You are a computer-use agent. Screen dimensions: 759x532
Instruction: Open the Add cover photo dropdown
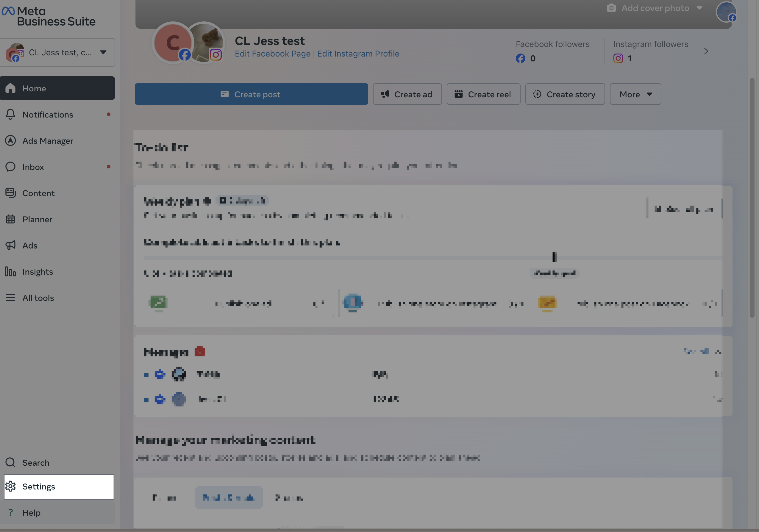(655, 8)
